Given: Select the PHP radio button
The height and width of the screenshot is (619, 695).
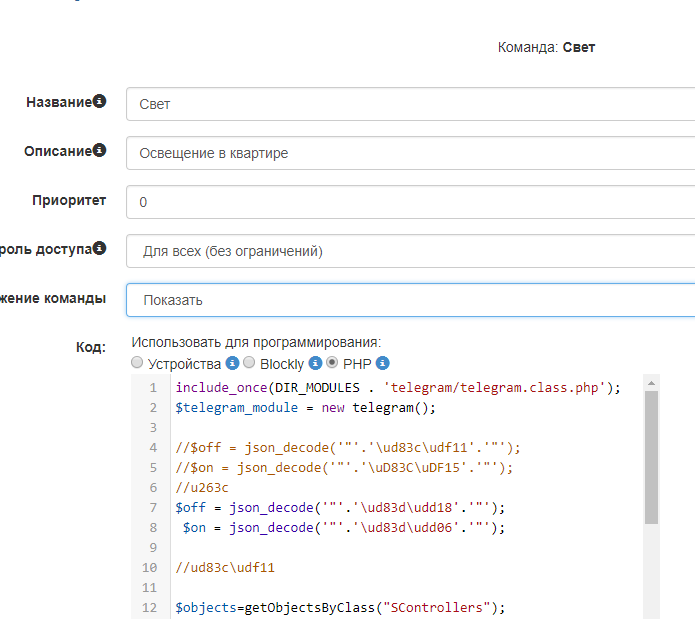Looking at the screenshot, I should tap(332, 364).
